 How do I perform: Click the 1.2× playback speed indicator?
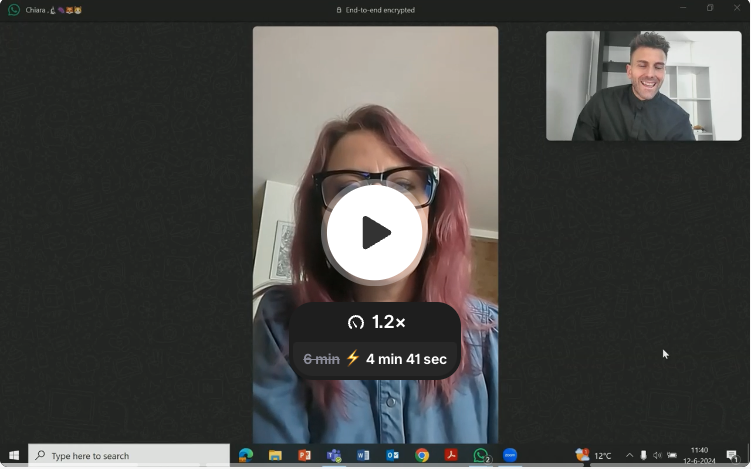pos(376,322)
